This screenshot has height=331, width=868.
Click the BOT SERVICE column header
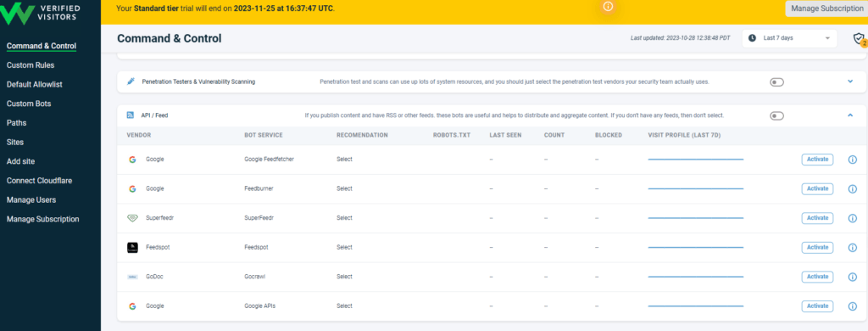coord(264,135)
